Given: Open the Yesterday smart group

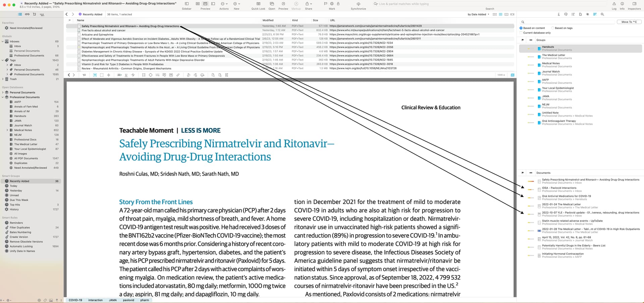Looking at the screenshot, I should pos(16,190).
